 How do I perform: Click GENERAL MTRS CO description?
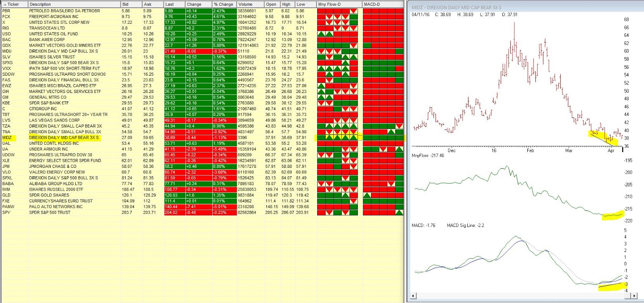click(x=47, y=97)
